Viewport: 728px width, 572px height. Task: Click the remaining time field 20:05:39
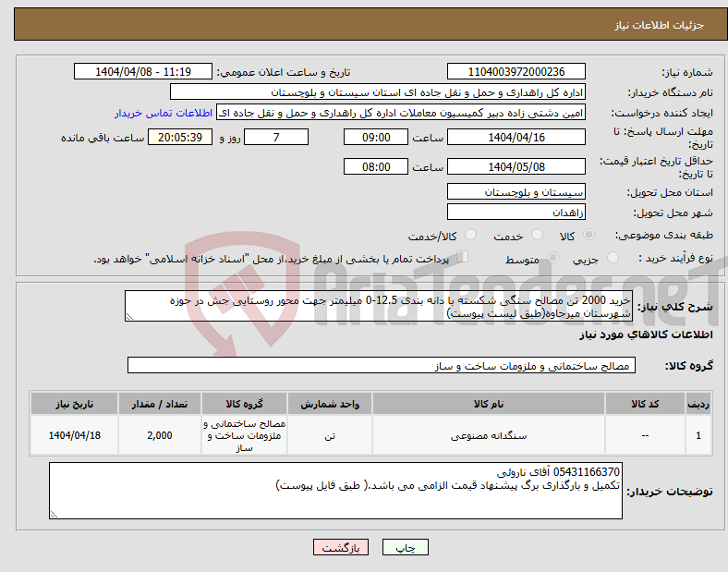180,137
